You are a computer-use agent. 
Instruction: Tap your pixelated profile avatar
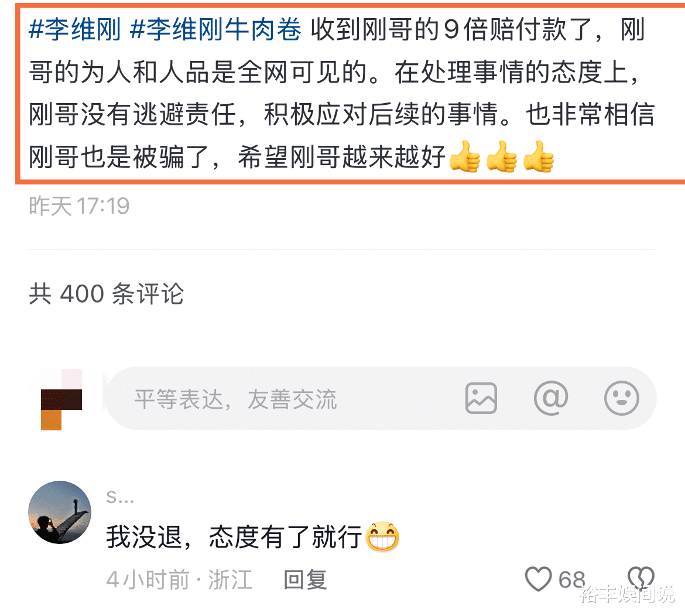tap(61, 399)
